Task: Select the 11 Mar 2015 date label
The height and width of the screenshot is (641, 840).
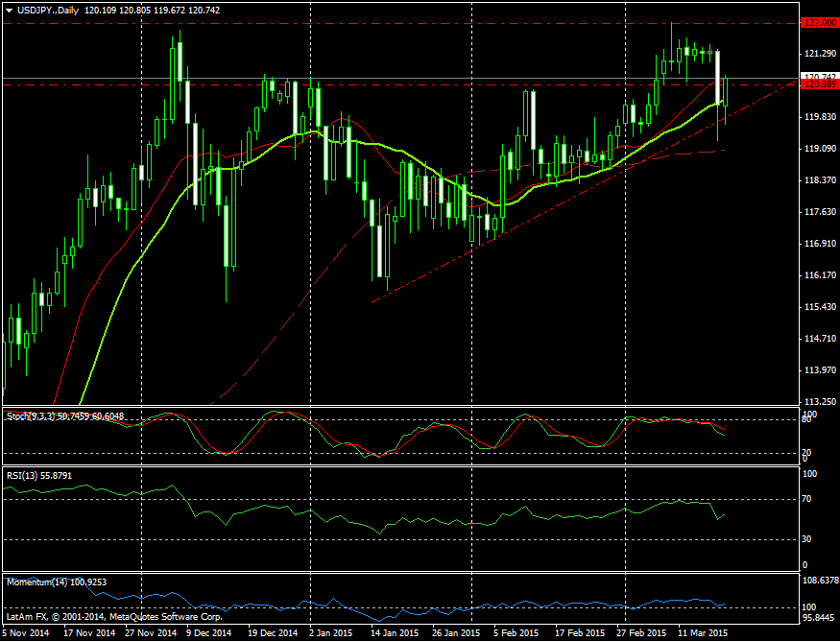Action: coord(702,633)
